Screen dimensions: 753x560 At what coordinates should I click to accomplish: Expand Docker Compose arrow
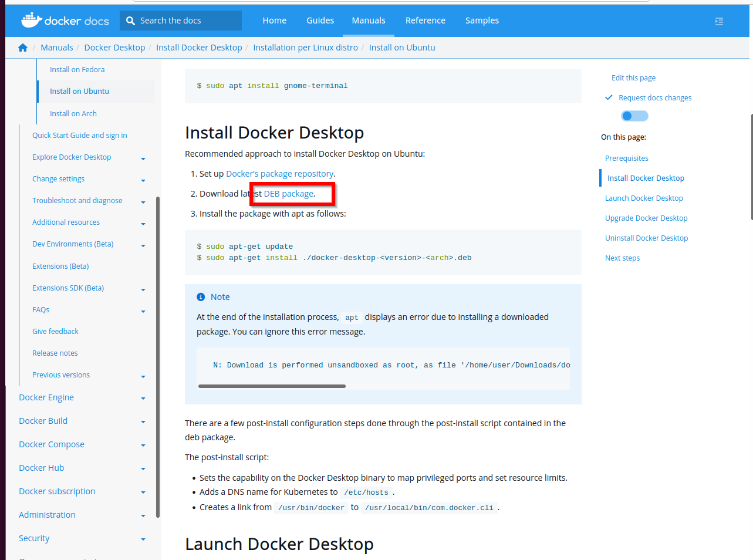(143, 446)
